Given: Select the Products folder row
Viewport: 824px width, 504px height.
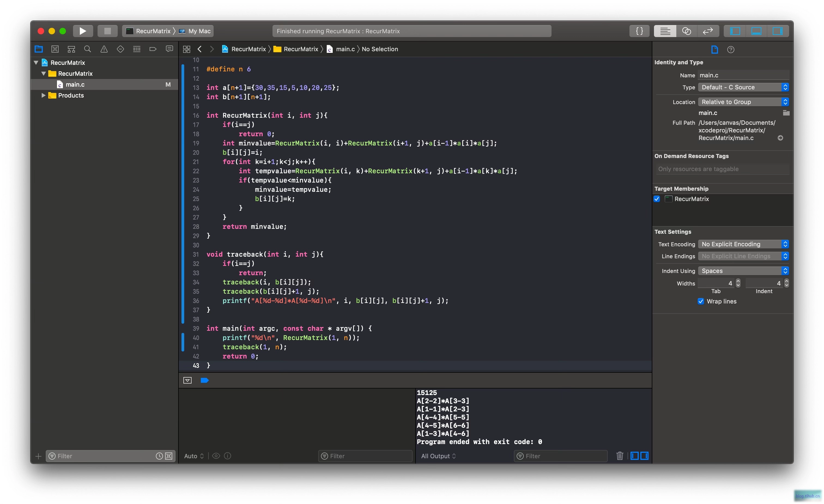Looking at the screenshot, I should (104, 95).
